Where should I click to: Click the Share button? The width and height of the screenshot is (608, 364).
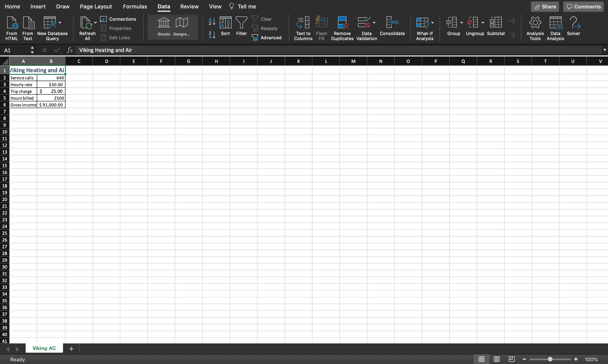545,7
